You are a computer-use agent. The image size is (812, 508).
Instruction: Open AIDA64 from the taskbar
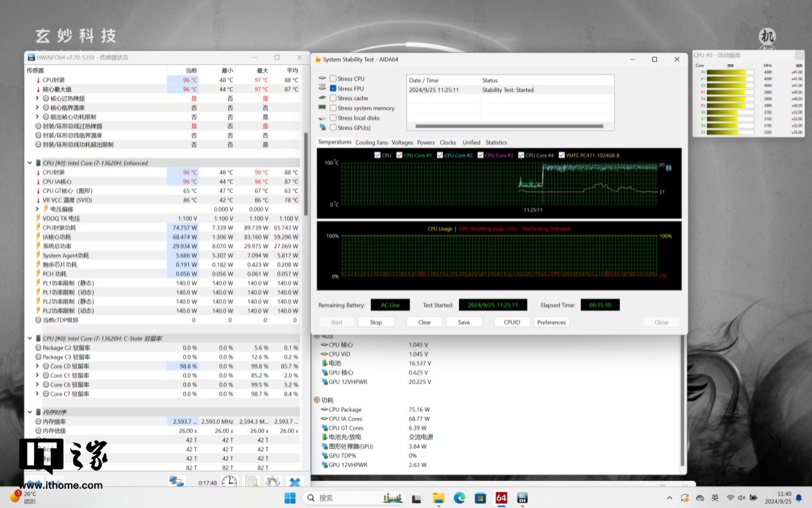click(x=501, y=498)
